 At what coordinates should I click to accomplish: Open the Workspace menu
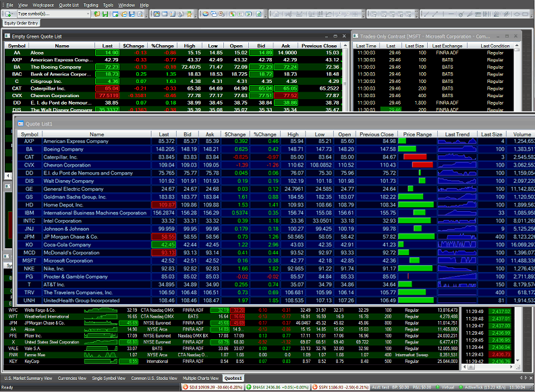[43, 5]
